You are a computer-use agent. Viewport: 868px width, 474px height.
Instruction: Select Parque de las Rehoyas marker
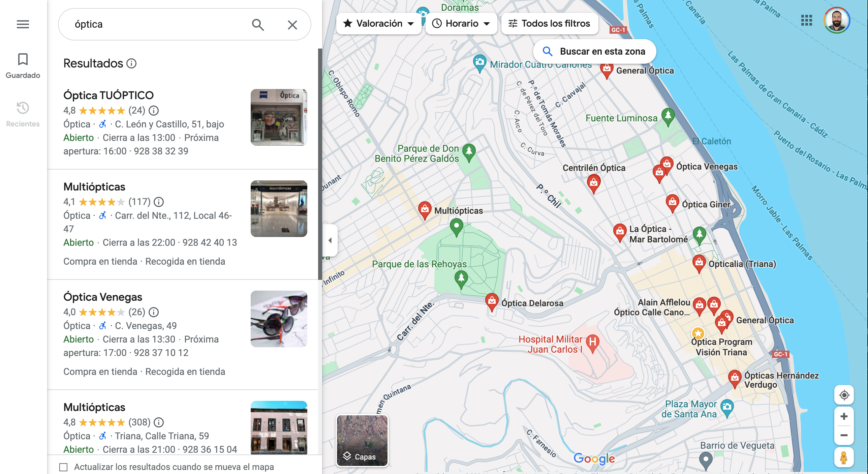pos(461,280)
